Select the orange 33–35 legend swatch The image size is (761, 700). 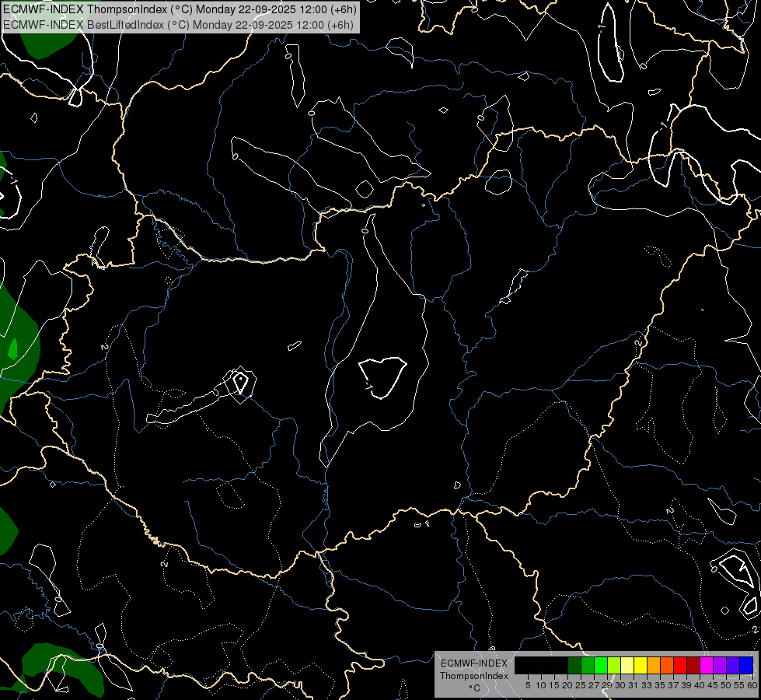coord(654,665)
